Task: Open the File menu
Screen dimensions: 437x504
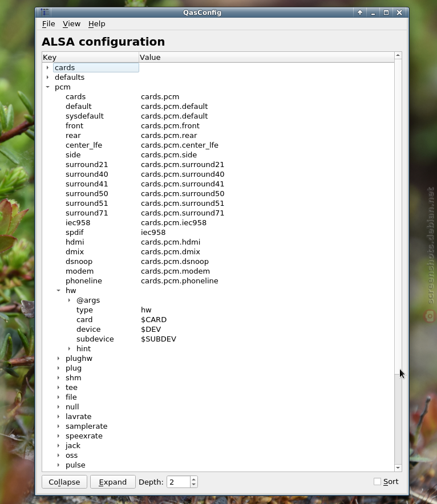Action: 48,24
